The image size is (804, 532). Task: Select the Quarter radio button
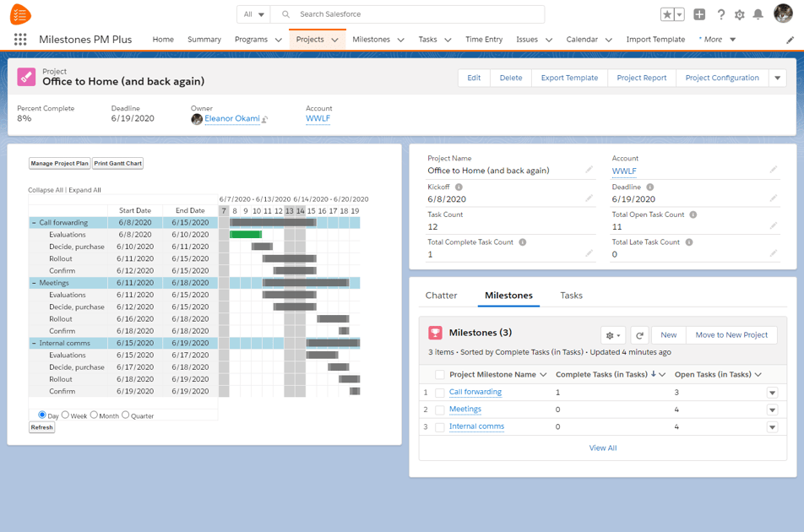click(x=125, y=415)
